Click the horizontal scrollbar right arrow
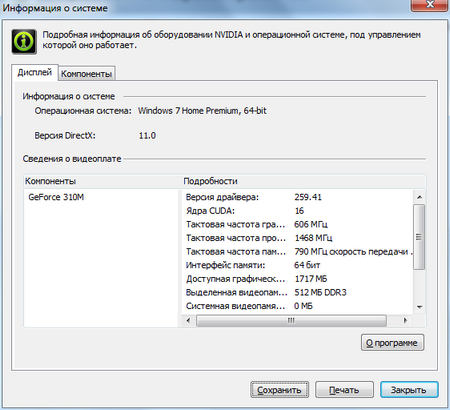The height and width of the screenshot is (410, 450). coord(405,321)
